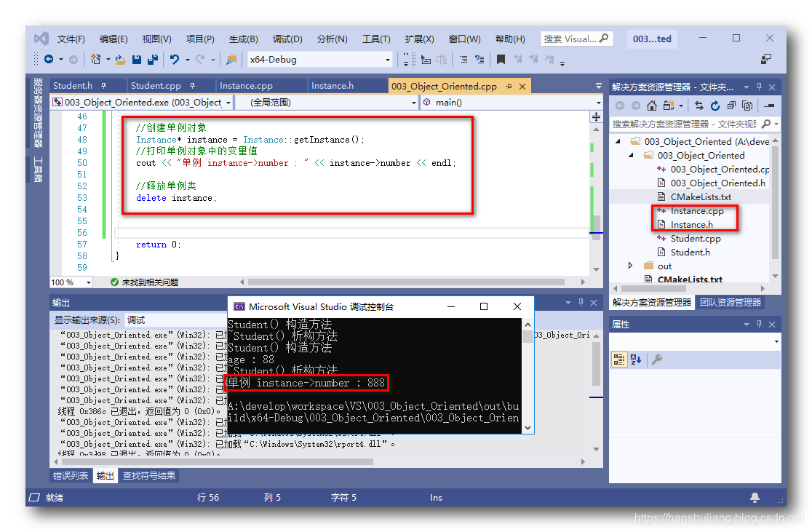The image size is (812, 532).
Task: Click the Output panel horizontal scrollbar
Action: point(217,461)
